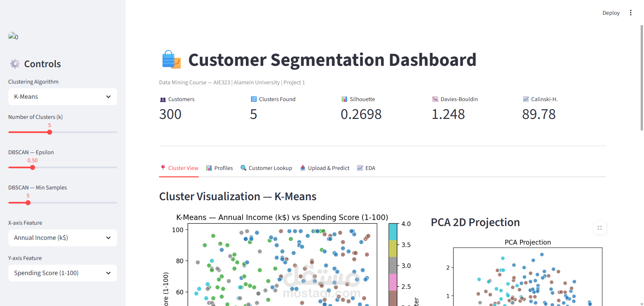Expand the X-axis Feature Annual Income dropdown

point(63,238)
